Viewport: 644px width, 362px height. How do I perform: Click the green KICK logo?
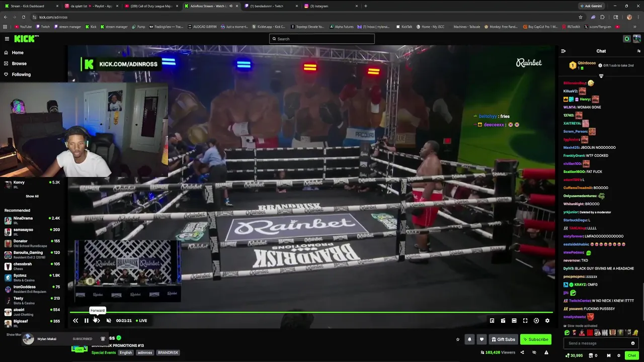(x=24, y=39)
